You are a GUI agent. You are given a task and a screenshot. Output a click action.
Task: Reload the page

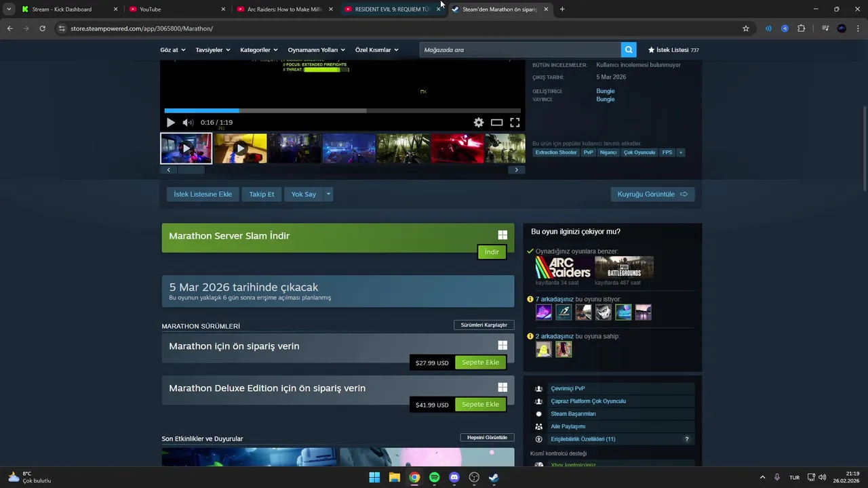[x=42, y=28]
